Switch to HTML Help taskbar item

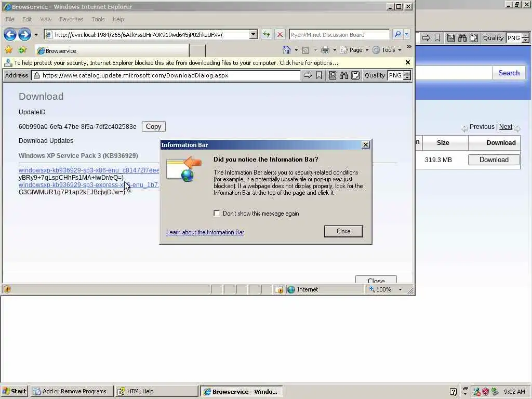tap(156, 391)
